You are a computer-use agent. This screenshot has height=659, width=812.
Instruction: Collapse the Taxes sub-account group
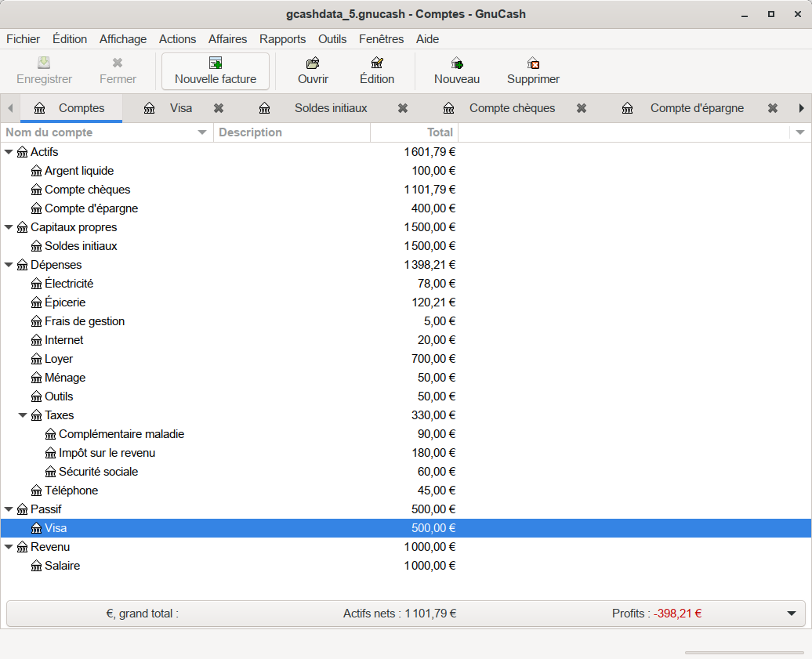point(24,415)
